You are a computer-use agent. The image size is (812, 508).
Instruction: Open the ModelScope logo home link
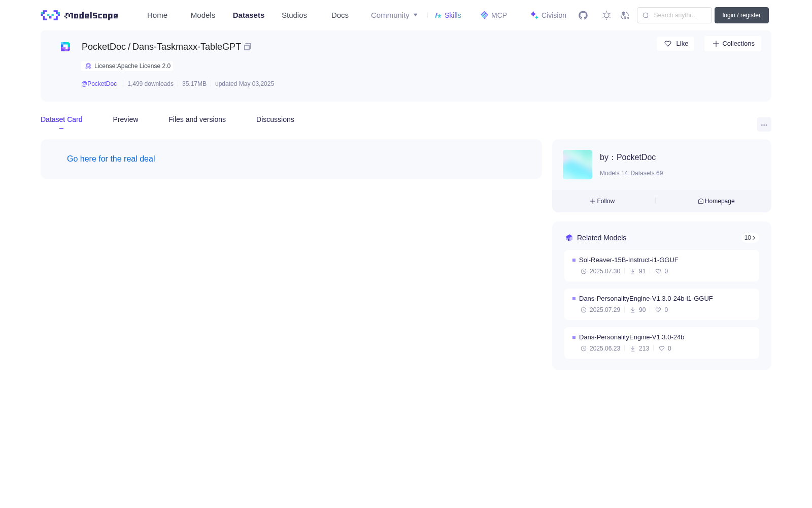click(x=79, y=15)
